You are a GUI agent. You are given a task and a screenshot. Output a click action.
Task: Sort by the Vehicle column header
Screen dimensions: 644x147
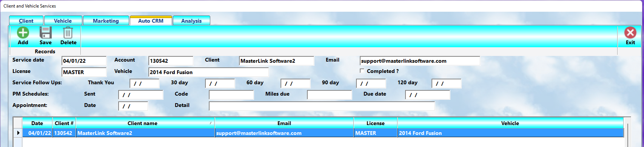pyautogui.click(x=510, y=123)
